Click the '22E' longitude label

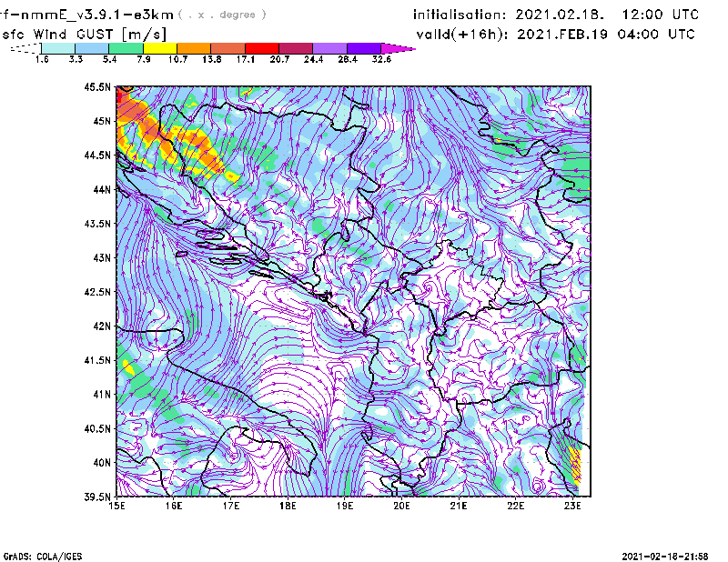515,506
